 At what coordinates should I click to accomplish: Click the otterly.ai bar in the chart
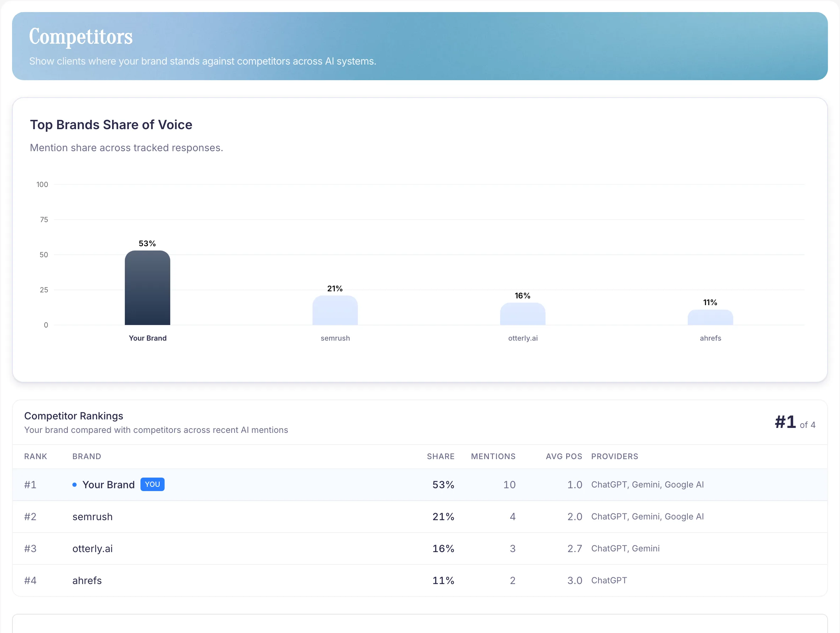click(x=523, y=313)
